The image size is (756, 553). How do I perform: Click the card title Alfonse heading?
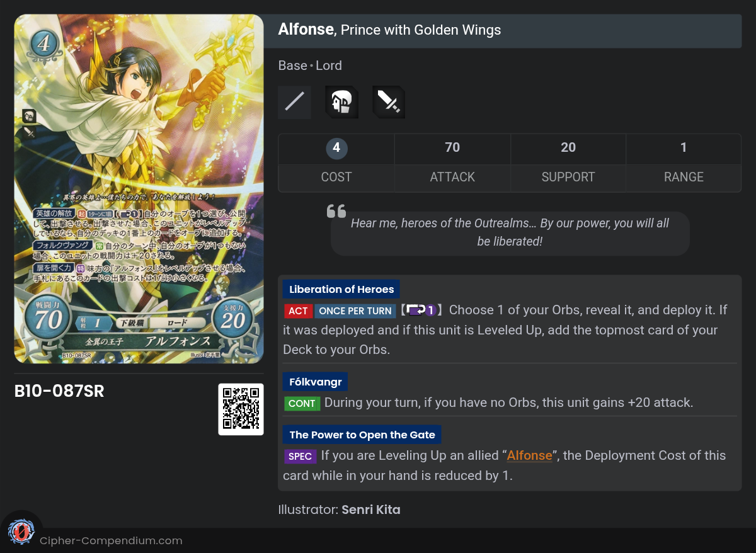pos(389,30)
